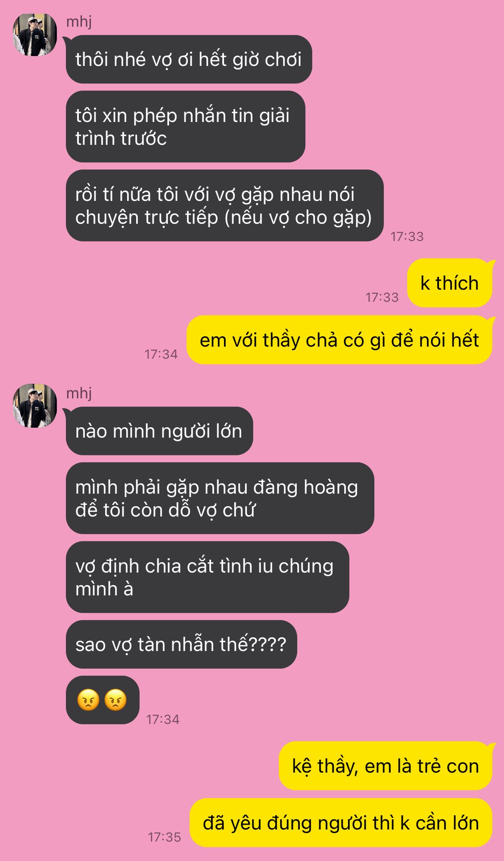504x861 pixels.
Task: Tap the top mhj profile avatar
Action: point(35,35)
